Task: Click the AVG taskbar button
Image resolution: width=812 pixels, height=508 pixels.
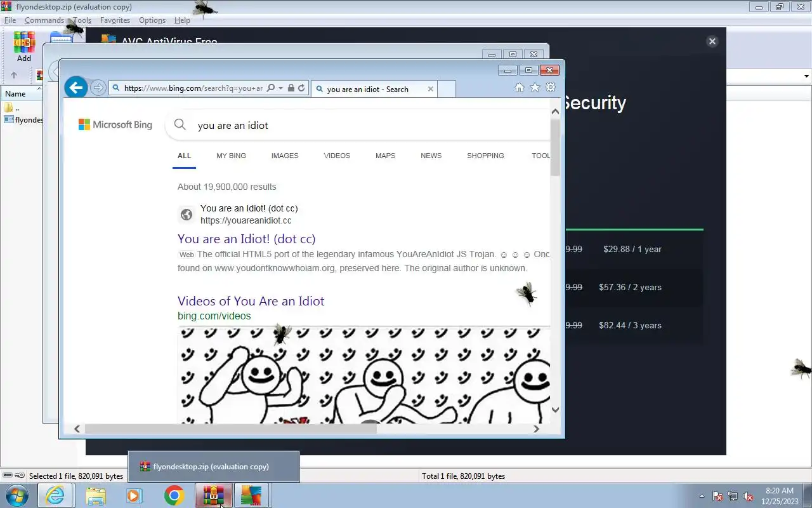Action: click(x=252, y=495)
